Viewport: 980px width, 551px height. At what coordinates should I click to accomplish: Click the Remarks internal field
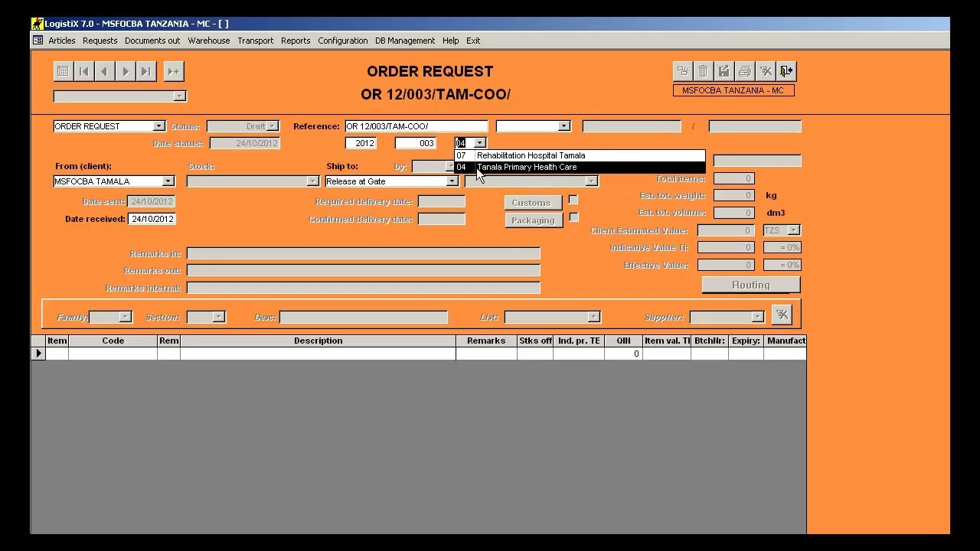click(x=364, y=288)
